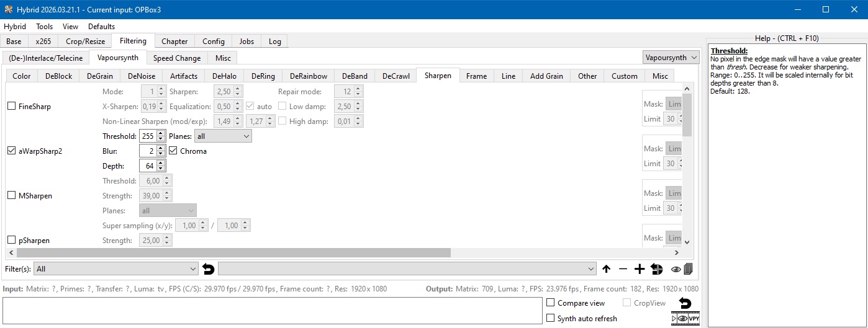Screen dimensions: 868x328
Task: Open the Filter(s) All dropdown
Action: point(116,269)
